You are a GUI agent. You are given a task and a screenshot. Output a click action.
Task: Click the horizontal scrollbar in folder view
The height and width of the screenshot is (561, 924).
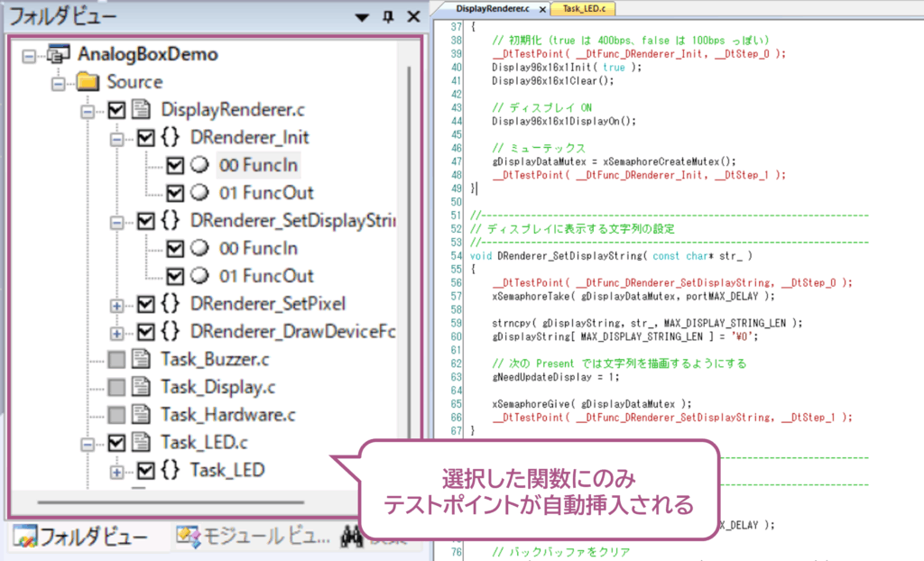(x=180, y=499)
